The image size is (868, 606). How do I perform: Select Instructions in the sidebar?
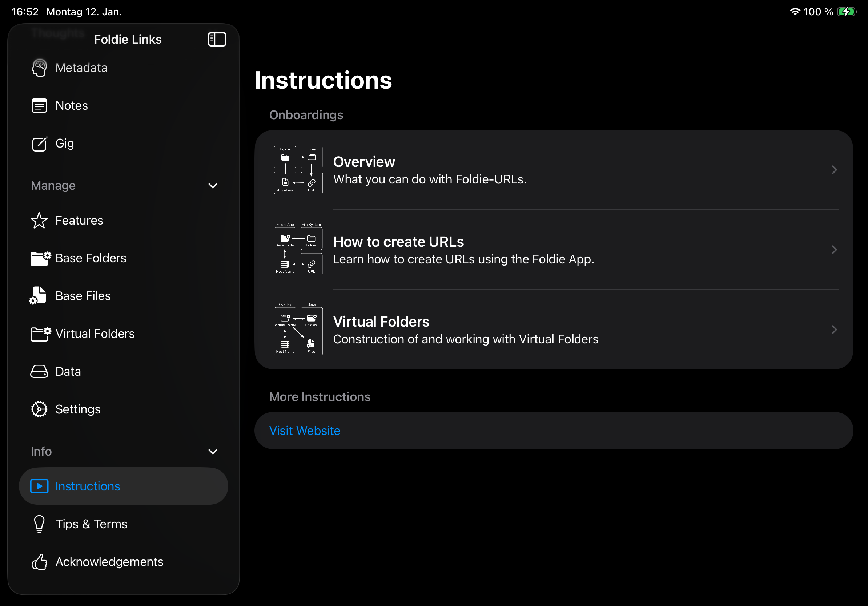pos(87,486)
